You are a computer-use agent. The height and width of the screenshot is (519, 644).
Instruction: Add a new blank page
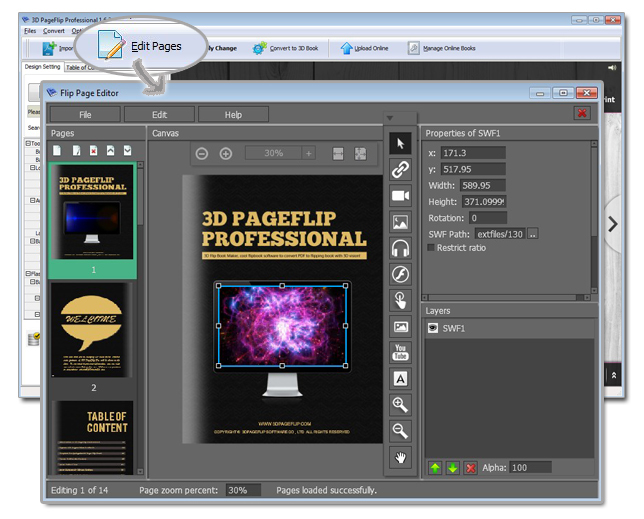57,151
